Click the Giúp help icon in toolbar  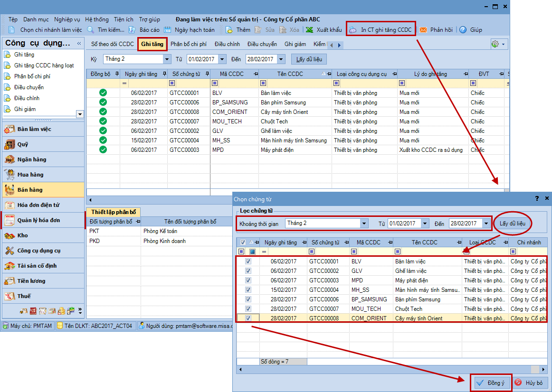coord(463,30)
